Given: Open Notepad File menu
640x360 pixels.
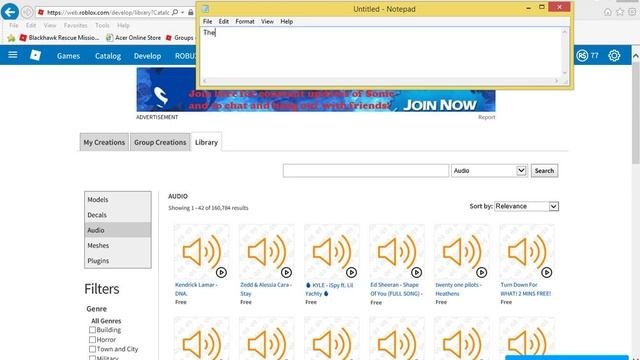Looking at the screenshot, I should point(207,22).
